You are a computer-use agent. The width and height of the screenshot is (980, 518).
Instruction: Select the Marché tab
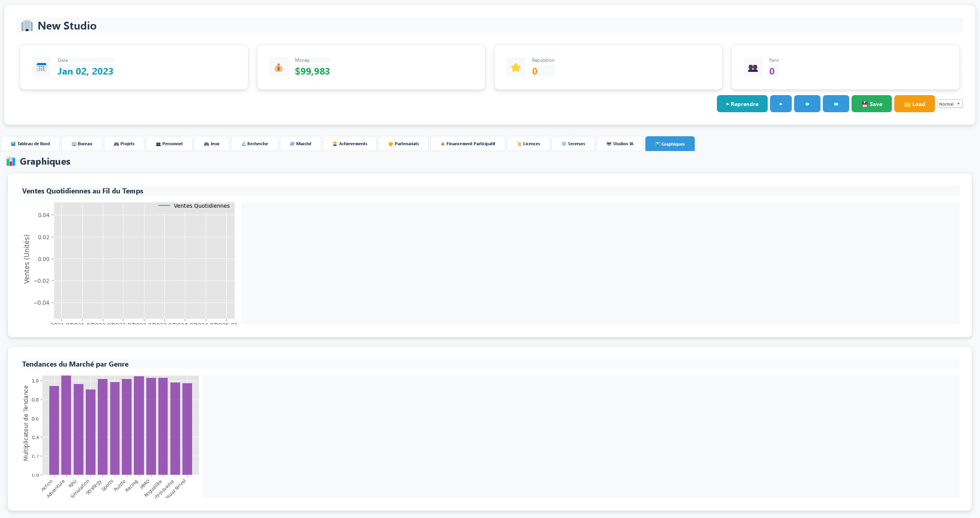(300, 144)
